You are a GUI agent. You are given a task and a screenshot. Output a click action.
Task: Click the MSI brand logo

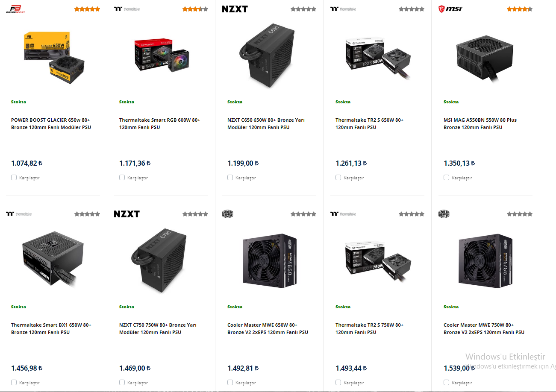tap(450, 9)
